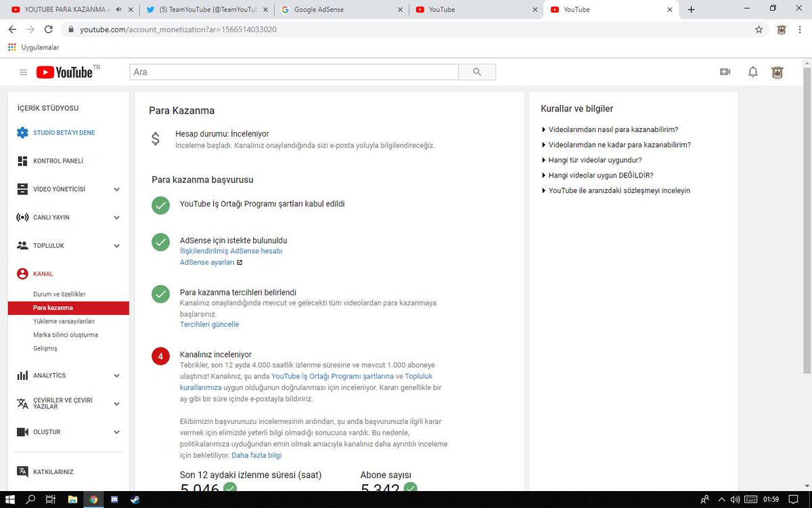Select the Gelişmiş menu item

(x=45, y=349)
